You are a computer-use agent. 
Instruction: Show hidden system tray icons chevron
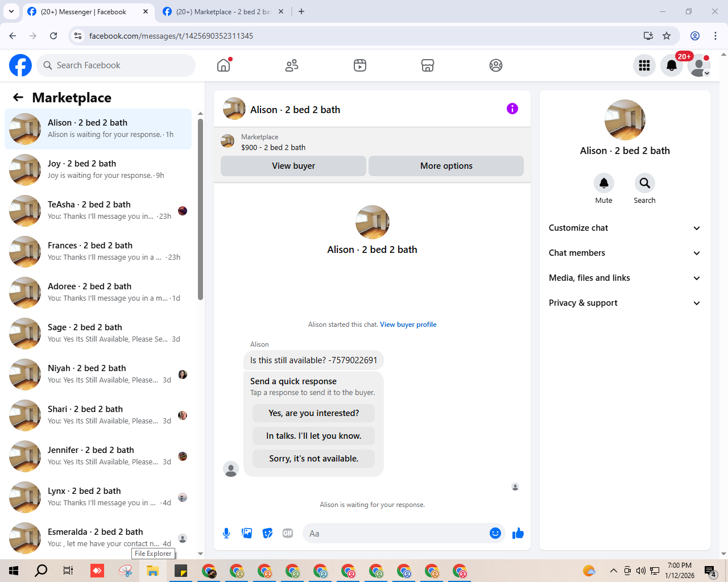pos(613,571)
